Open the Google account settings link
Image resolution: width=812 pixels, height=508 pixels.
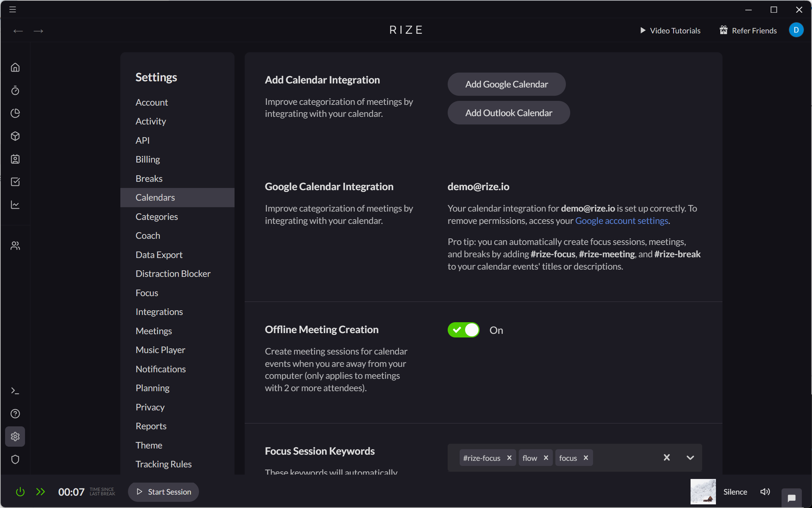pyautogui.click(x=621, y=220)
